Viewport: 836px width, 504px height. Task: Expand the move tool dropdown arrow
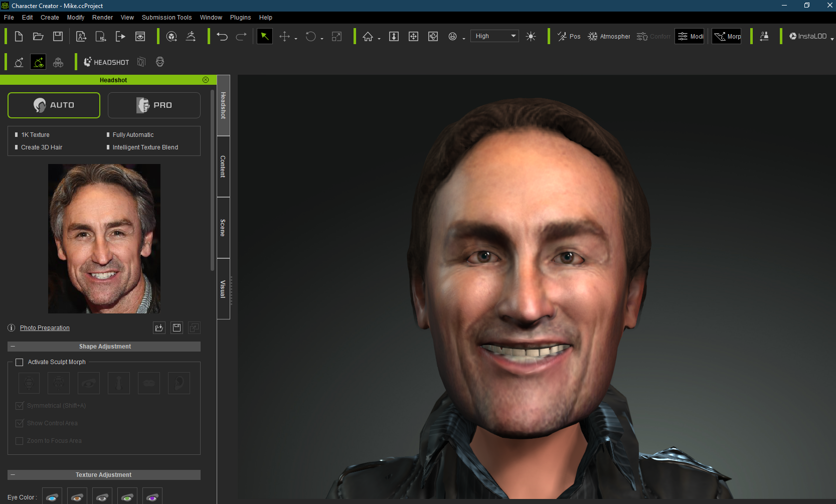(296, 39)
